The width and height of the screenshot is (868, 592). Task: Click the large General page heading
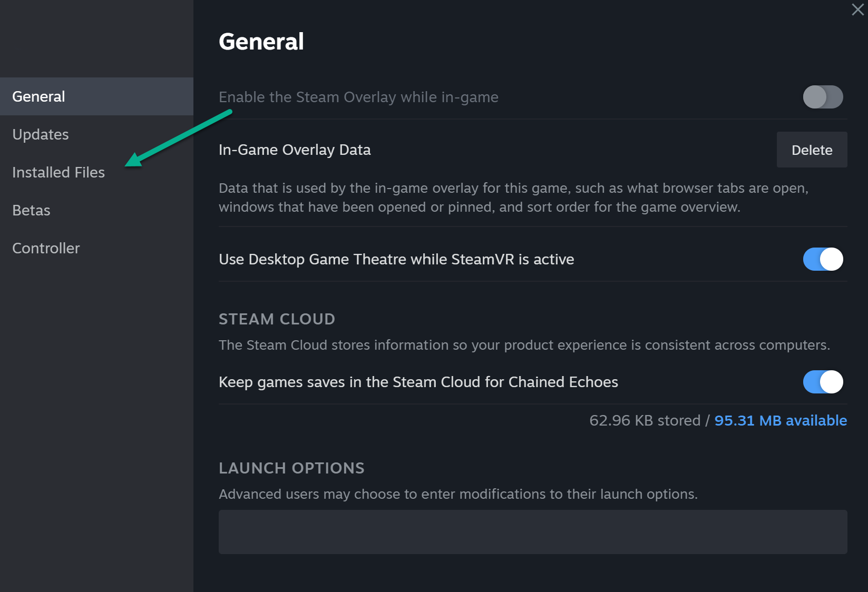point(261,42)
